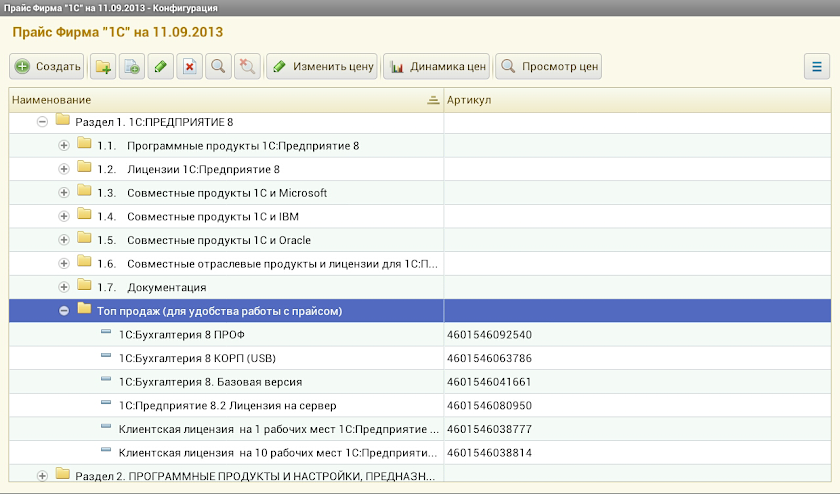Expand 1.4. Совместные продукты 1С и IBM
This screenshot has width=840, height=494.
click(64, 216)
